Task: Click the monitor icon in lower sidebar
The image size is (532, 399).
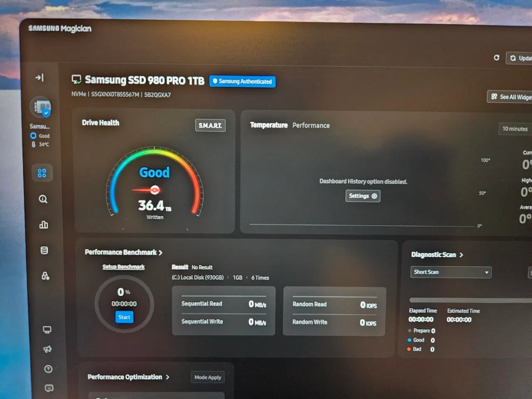Action: point(47,330)
